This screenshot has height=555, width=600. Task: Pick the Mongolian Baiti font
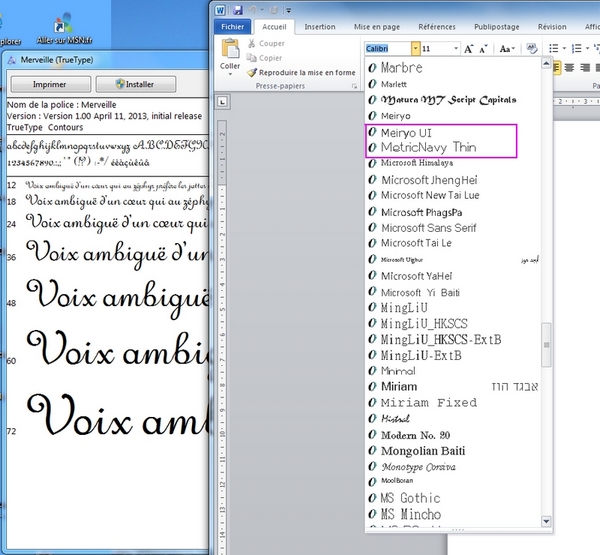453,451
